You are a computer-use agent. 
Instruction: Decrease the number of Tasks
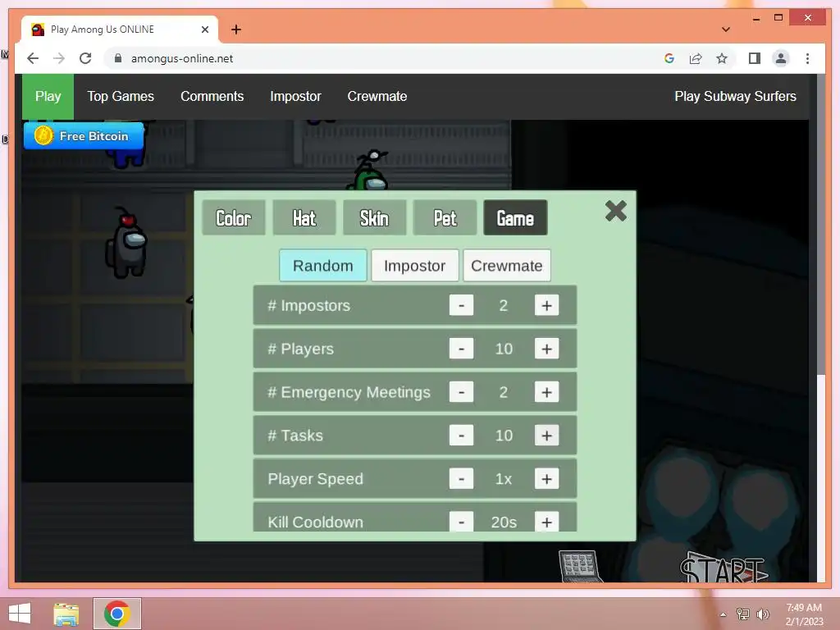461,436
